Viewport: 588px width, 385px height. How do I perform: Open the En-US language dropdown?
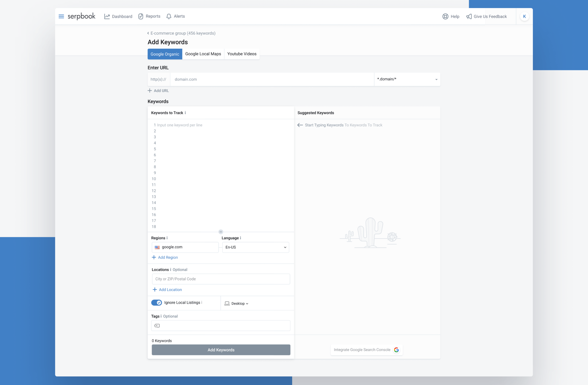(256, 247)
